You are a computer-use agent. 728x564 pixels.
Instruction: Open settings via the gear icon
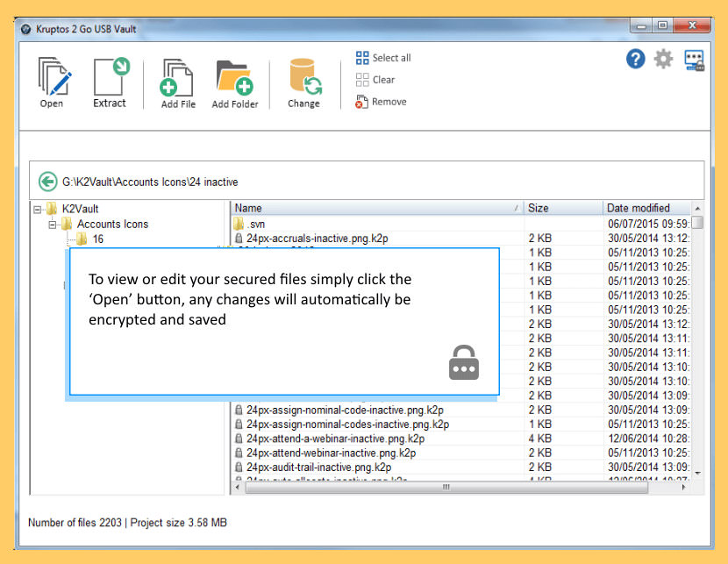coord(663,60)
